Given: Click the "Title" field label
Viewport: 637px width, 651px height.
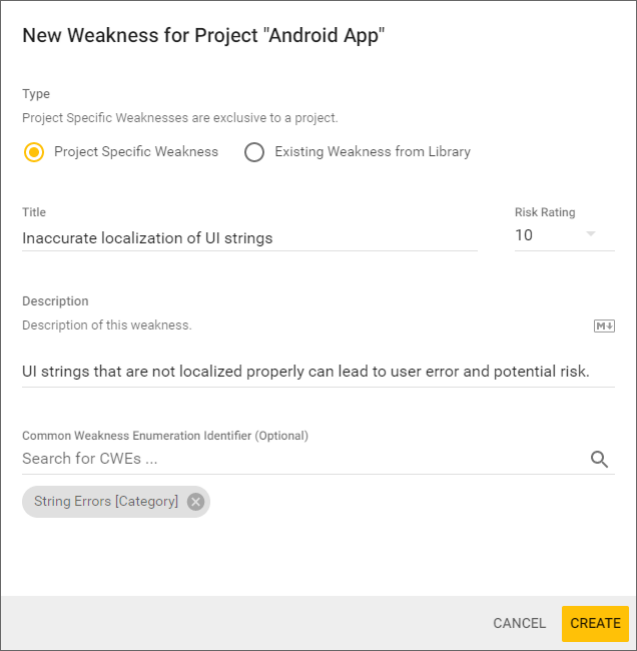Looking at the screenshot, I should (x=34, y=212).
